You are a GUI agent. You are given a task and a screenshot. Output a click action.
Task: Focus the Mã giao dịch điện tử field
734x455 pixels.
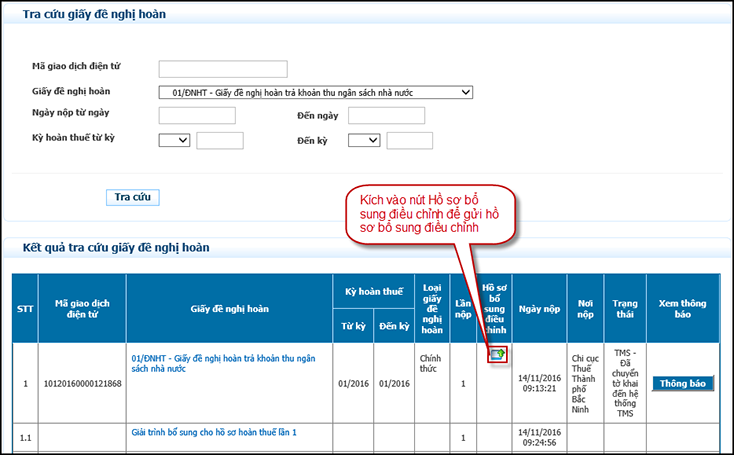pyautogui.click(x=223, y=69)
